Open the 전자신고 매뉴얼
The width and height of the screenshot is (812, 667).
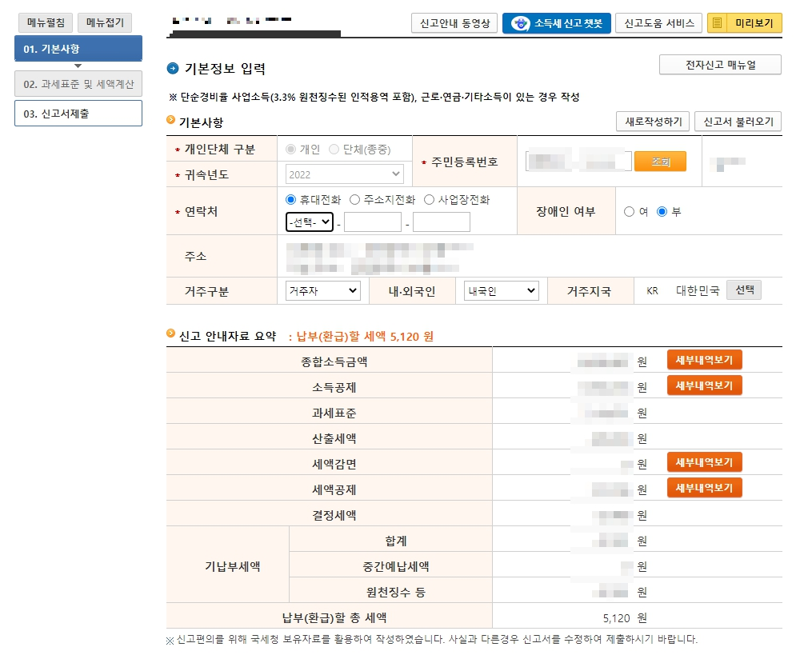pos(720,65)
